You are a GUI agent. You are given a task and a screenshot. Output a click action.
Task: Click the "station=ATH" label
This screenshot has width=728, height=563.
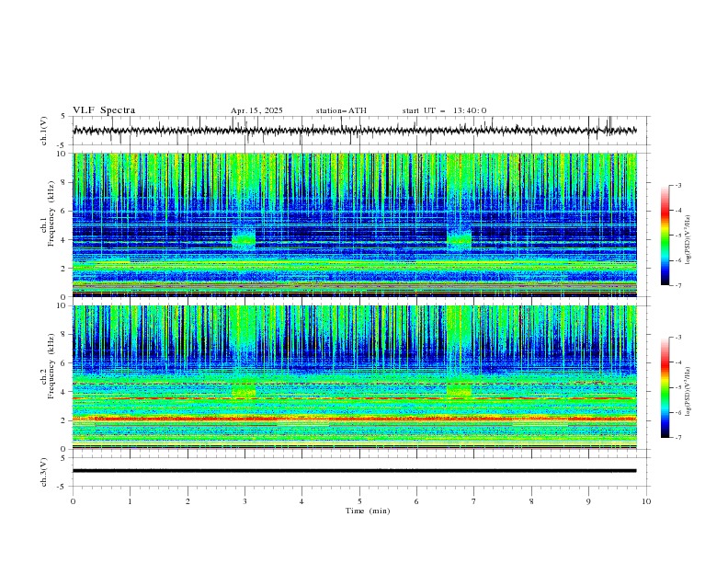click(341, 110)
